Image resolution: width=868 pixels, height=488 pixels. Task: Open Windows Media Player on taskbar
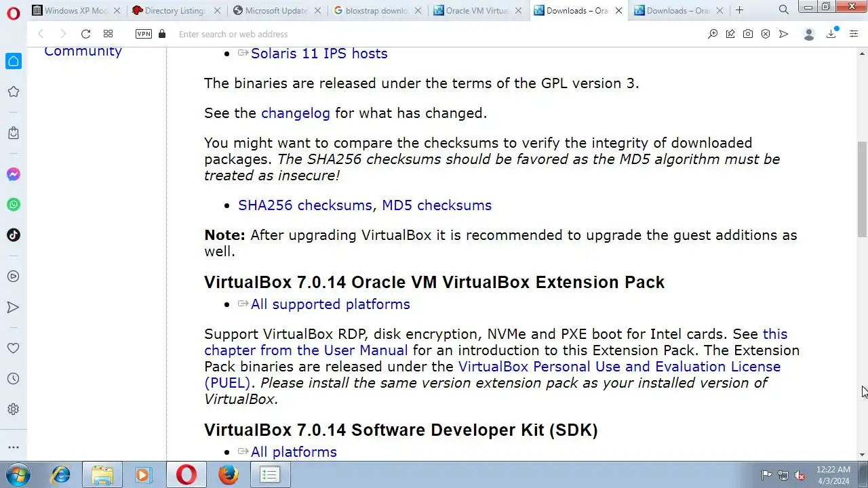143,475
